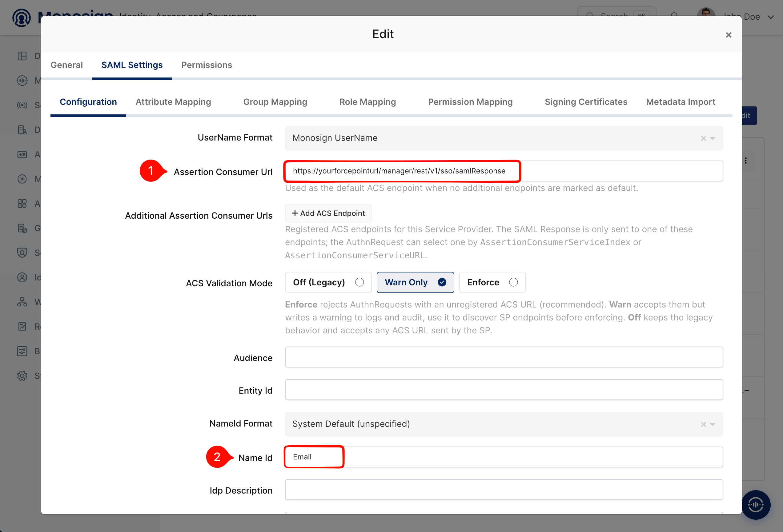Click the plus icon in Add ACS Endpoint
This screenshot has width=783, height=532.
(x=295, y=213)
